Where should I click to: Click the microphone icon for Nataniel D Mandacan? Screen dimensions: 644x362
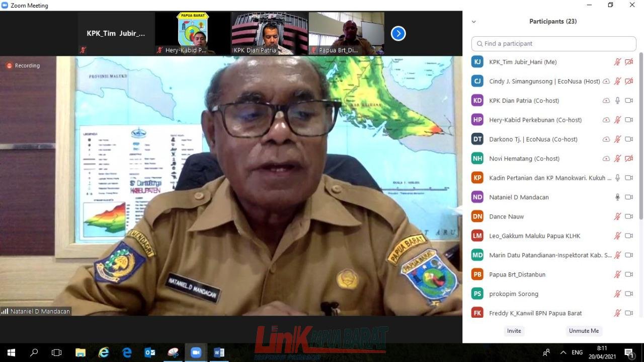[617, 197]
